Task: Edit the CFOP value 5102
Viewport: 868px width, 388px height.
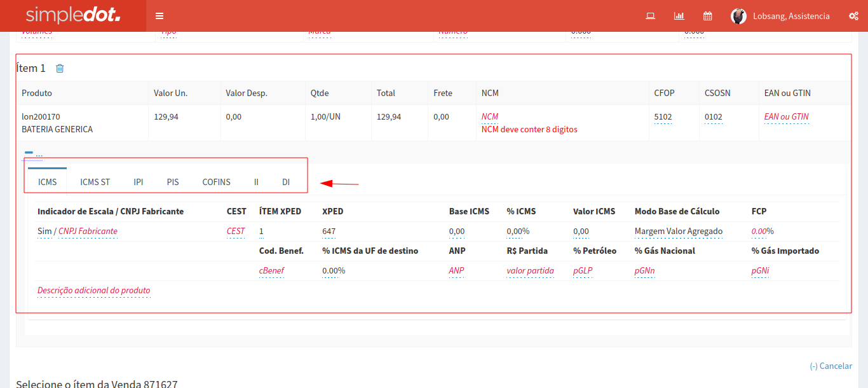Action: point(663,117)
